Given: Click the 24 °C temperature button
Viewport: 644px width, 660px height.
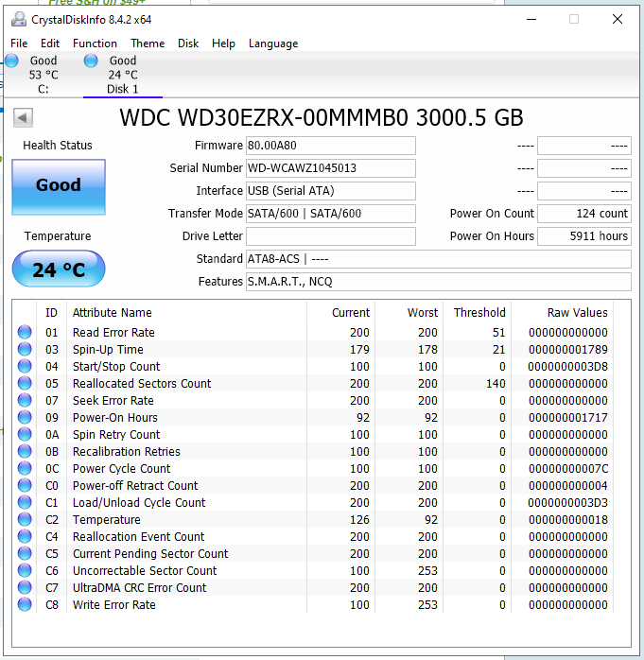Looking at the screenshot, I should coord(59,270).
